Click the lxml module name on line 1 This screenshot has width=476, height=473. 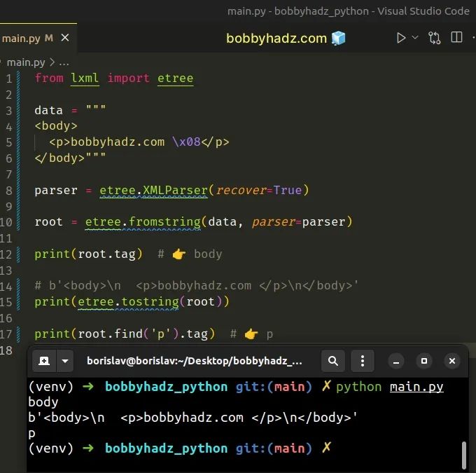[85, 78]
